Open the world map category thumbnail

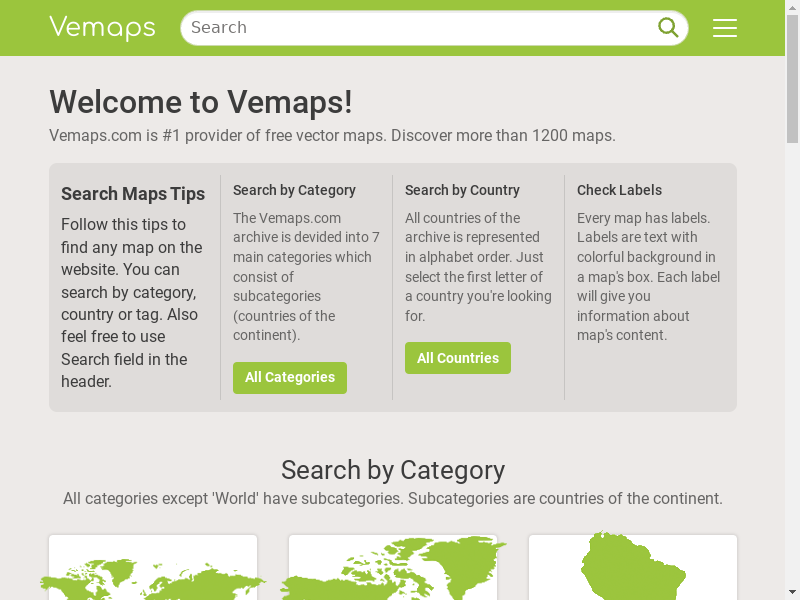tap(153, 567)
